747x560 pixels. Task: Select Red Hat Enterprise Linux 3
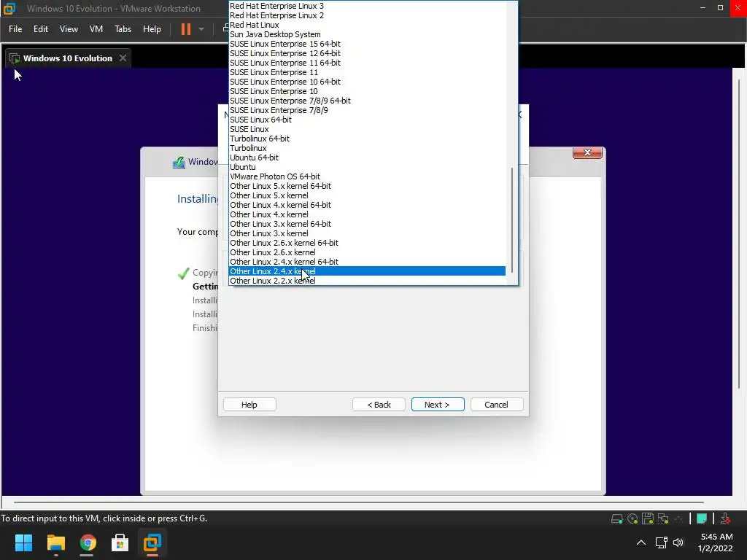click(368, 6)
